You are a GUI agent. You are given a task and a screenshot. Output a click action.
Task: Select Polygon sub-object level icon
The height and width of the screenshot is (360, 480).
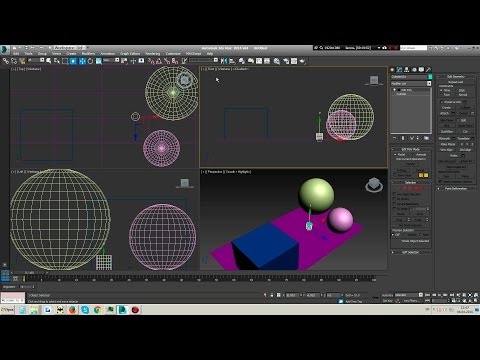417,188
